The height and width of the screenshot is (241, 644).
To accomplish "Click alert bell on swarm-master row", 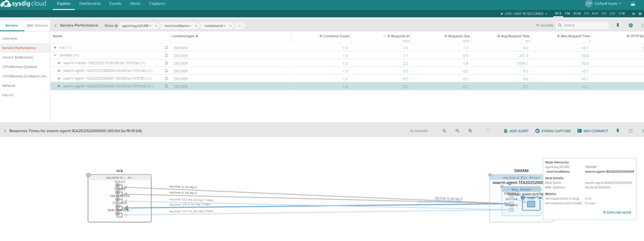I will pyautogui.click(x=166, y=63).
